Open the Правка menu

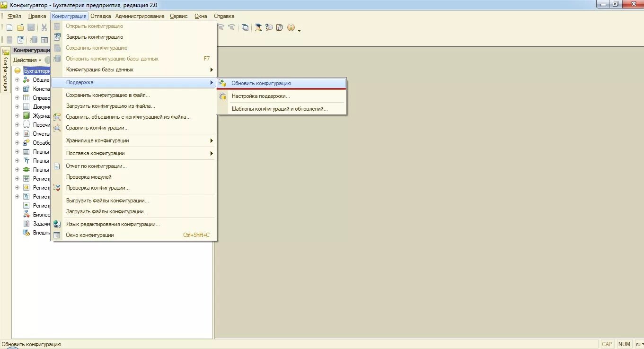[37, 16]
